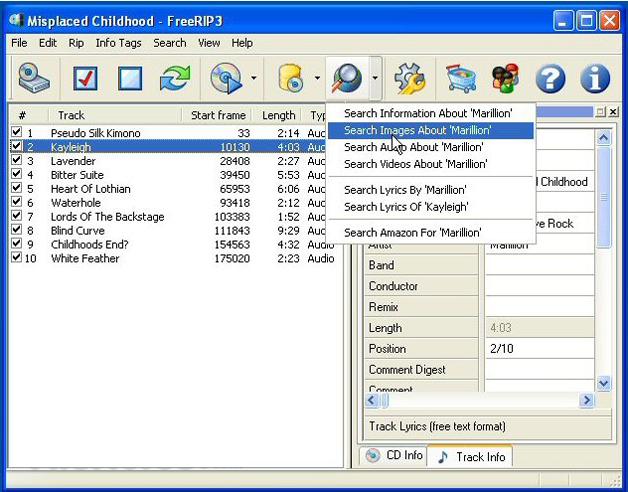The image size is (628, 492).
Task: Uncheck Childhoods End? track
Action: (x=16, y=243)
